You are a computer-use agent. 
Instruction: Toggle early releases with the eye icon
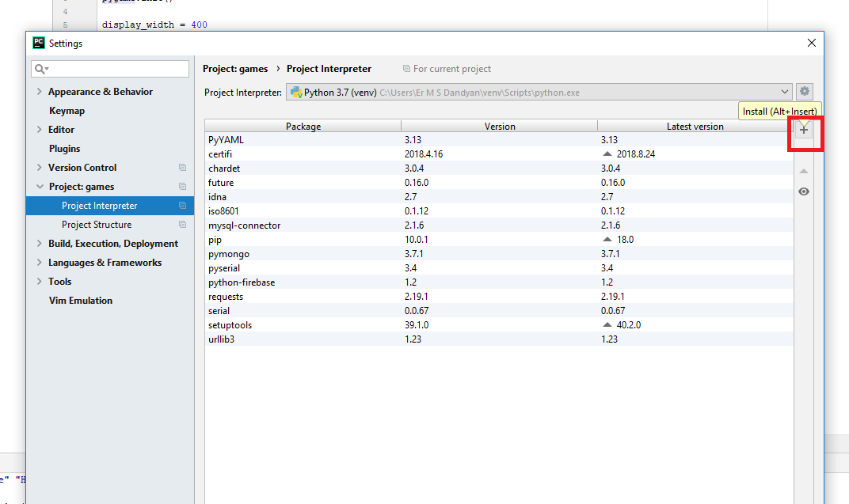click(x=804, y=191)
